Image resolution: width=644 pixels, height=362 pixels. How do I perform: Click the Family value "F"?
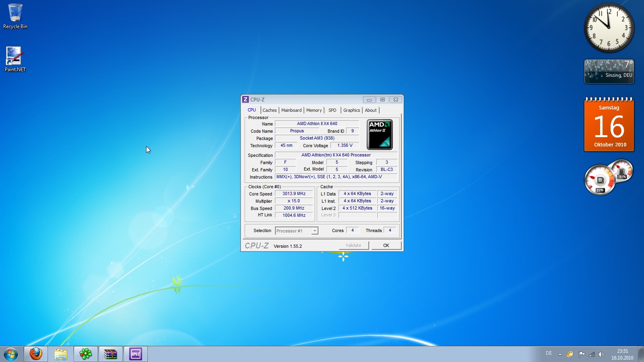(285, 162)
